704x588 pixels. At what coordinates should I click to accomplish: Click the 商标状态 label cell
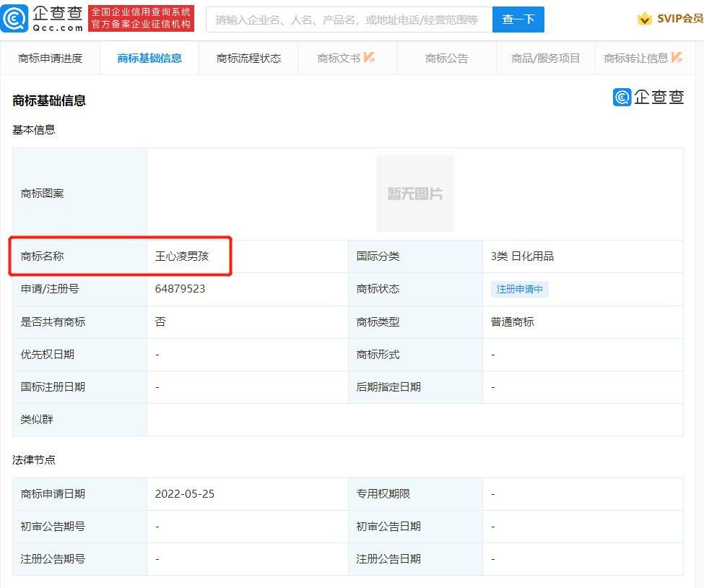pos(415,289)
